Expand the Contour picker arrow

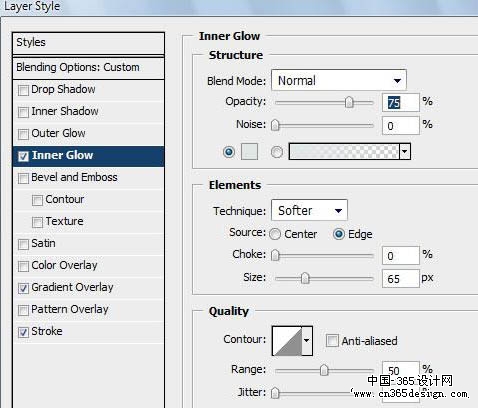[x=307, y=341]
